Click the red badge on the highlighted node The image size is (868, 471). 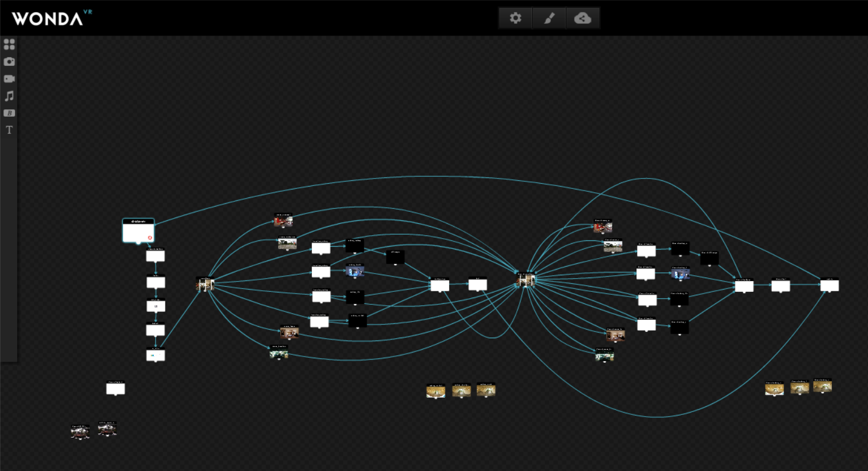[x=150, y=238]
